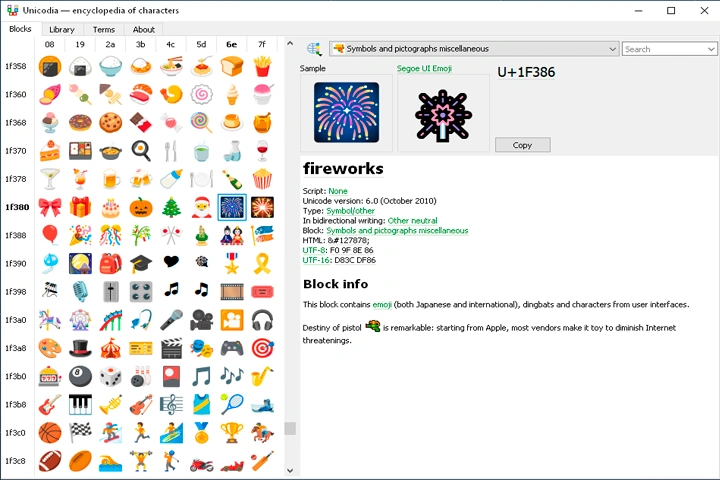Select the saxophone emoji
This screenshot has width=720, height=480.
tap(262, 377)
